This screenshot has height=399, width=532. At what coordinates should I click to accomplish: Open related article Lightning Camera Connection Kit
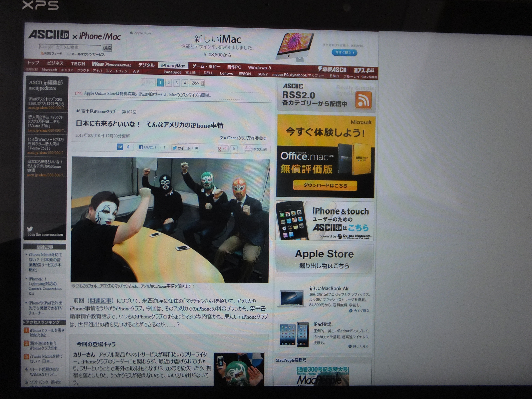tap(45, 286)
